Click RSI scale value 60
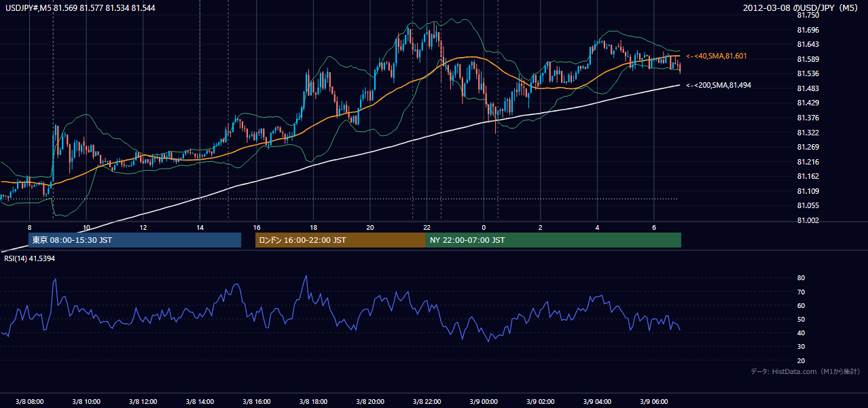Image resolution: width=868 pixels, height=408 pixels. 801,305
